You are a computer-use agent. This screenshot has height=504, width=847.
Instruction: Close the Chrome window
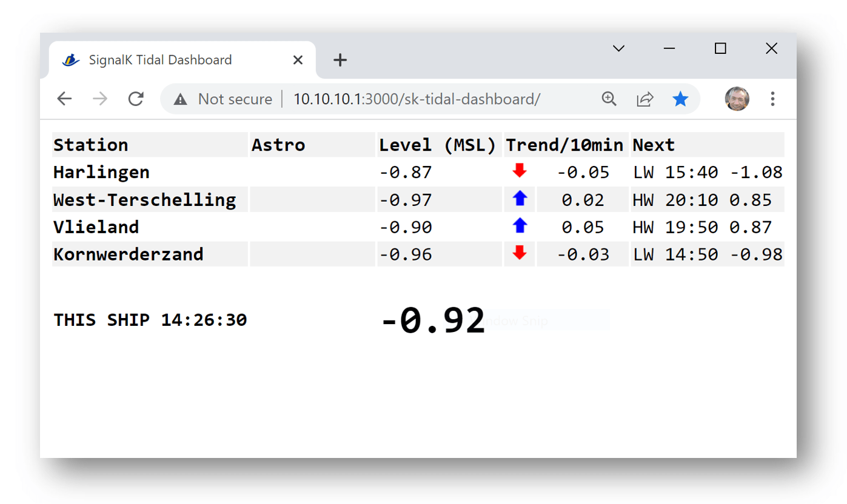pyautogui.click(x=771, y=48)
